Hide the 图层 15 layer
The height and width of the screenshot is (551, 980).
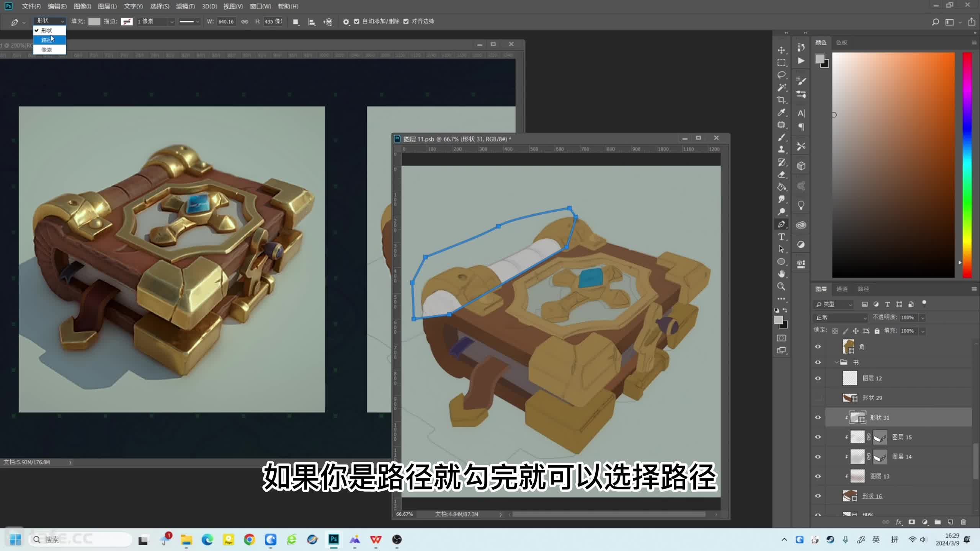pyautogui.click(x=818, y=437)
